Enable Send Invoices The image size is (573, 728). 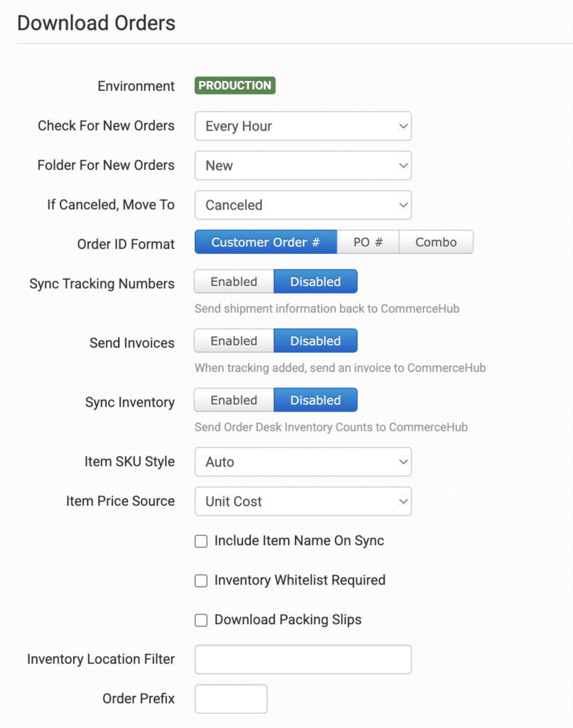(x=234, y=341)
